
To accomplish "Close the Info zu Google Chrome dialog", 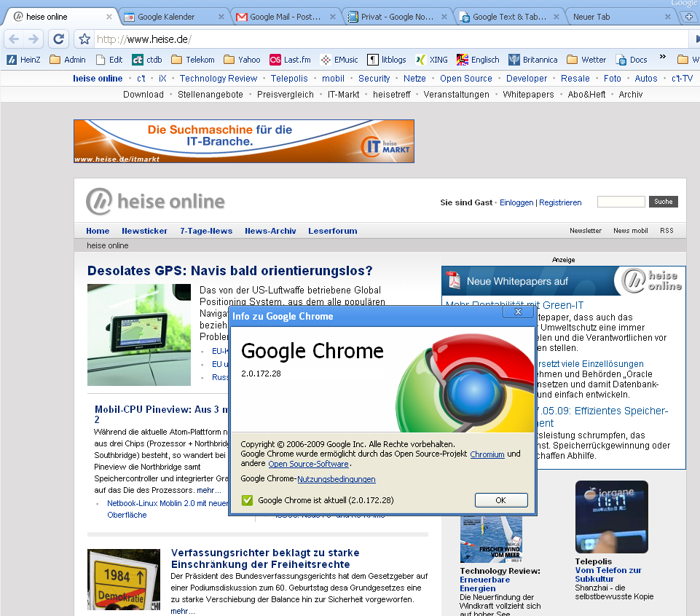I will click(x=518, y=312).
